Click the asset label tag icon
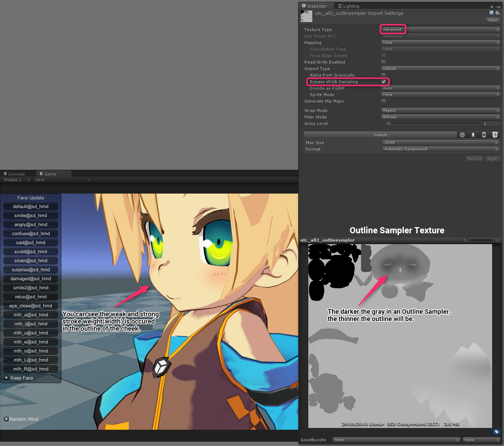This screenshot has width=504, height=446. (496, 432)
